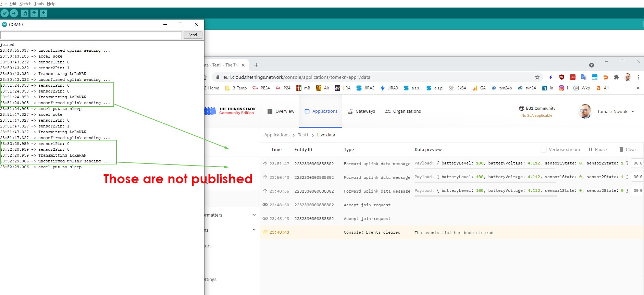Open the 23:51:47 uplink message row
Viewport: 644px width, 295px height.
(x=343, y=164)
